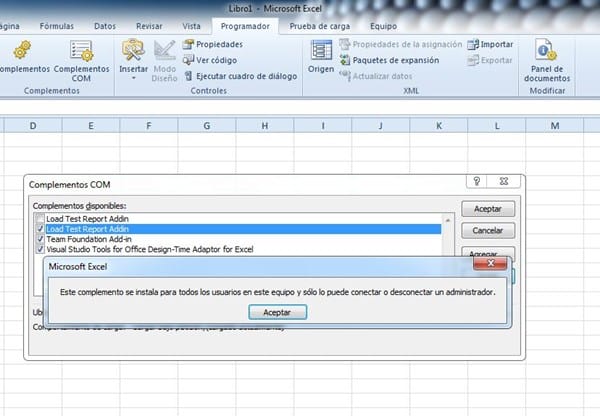Click the help question mark in Complementos COM
600x416 pixels.
tap(478, 184)
